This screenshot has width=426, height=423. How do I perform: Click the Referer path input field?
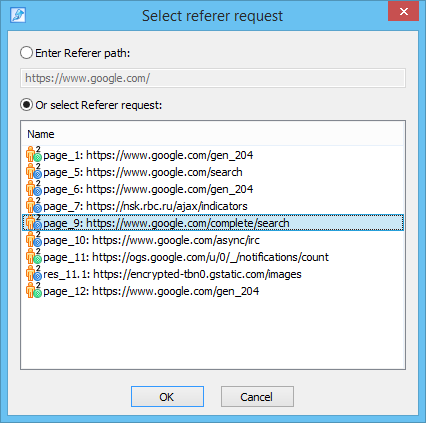pyautogui.click(x=213, y=78)
